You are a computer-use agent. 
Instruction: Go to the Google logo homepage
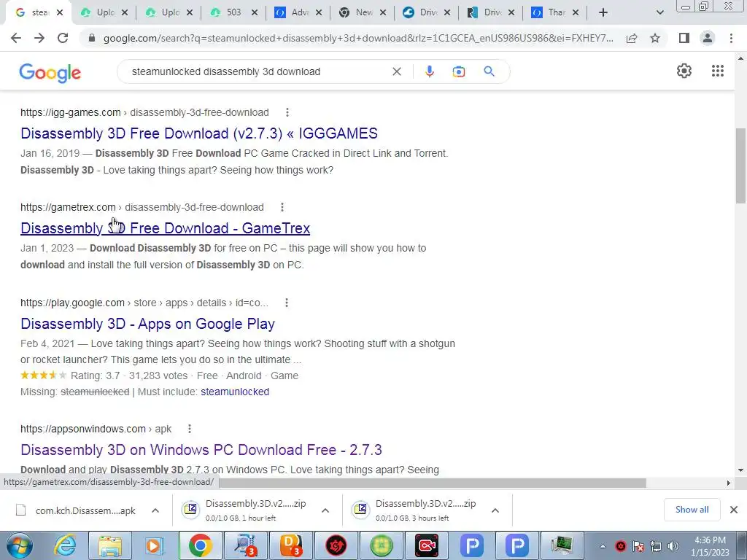click(50, 72)
